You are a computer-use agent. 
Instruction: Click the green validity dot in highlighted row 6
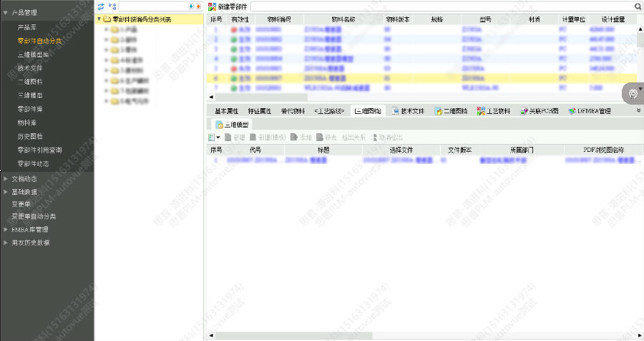[234, 78]
